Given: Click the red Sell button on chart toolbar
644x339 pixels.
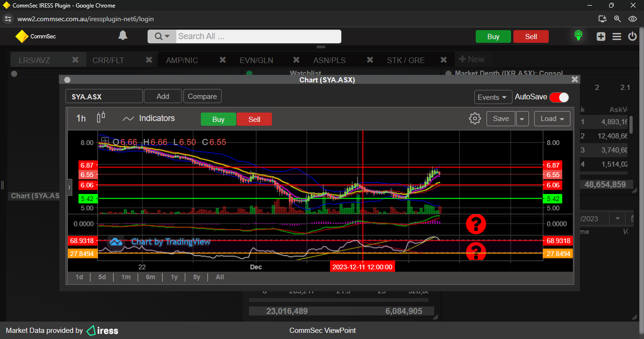Looking at the screenshot, I should tap(254, 120).
